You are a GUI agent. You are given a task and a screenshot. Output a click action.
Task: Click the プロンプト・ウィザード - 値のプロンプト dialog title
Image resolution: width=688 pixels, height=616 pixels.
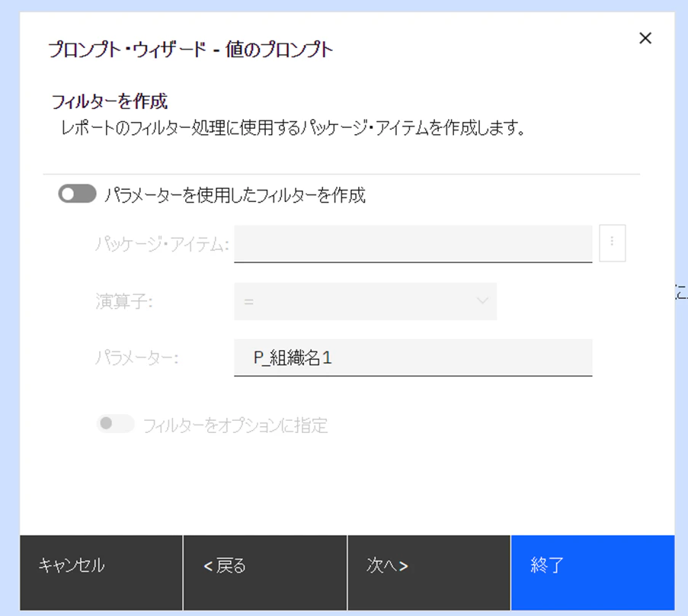[x=190, y=50]
